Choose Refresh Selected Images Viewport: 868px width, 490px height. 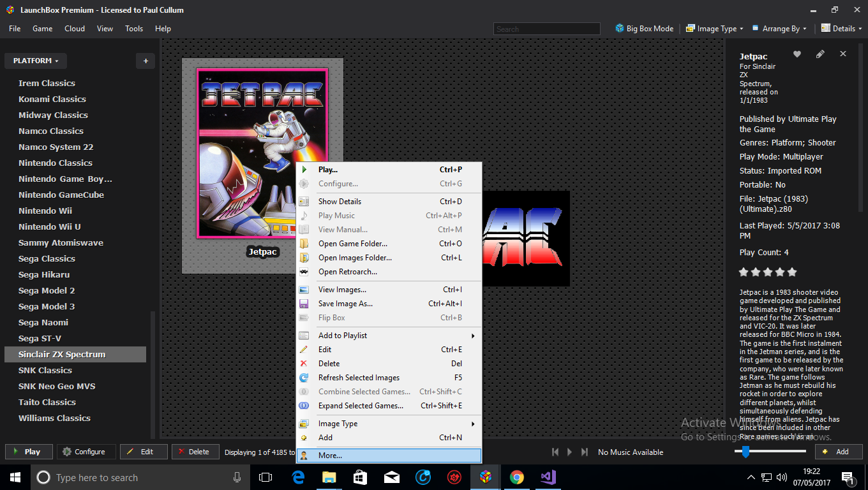coord(389,378)
